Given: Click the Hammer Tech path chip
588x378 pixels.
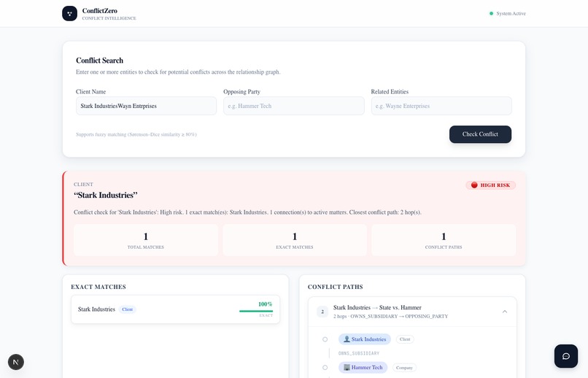Looking at the screenshot, I should pyautogui.click(x=363, y=368).
